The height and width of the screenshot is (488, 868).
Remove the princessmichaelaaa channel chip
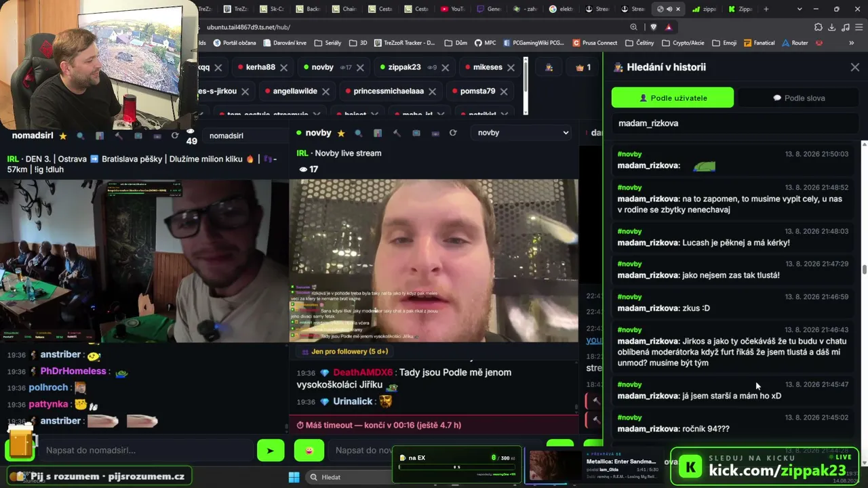(x=432, y=91)
